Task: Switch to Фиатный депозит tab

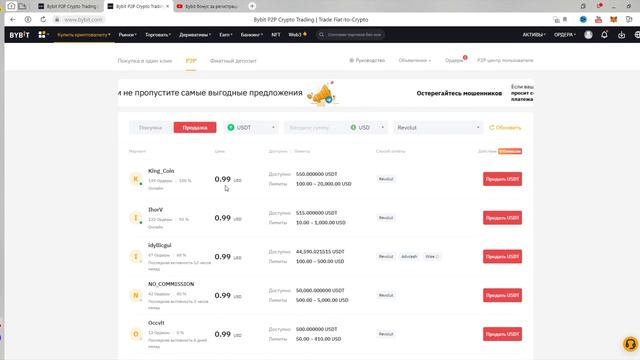Action: tap(233, 61)
